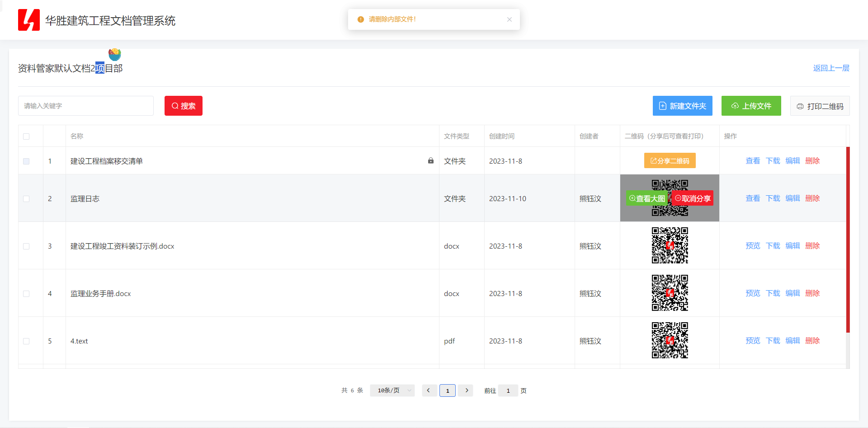868x428 pixels.
Task: Click the 创建时间 column header
Action: tap(502, 136)
